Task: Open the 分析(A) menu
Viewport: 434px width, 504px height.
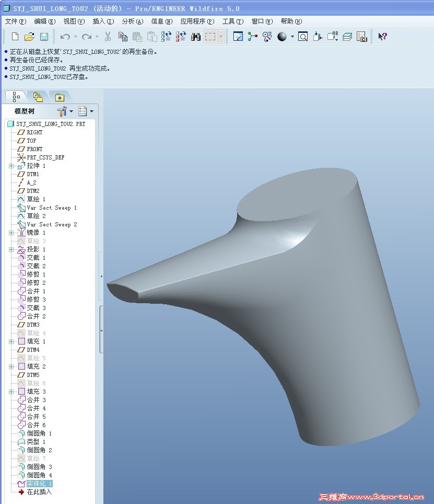Action: 132,21
